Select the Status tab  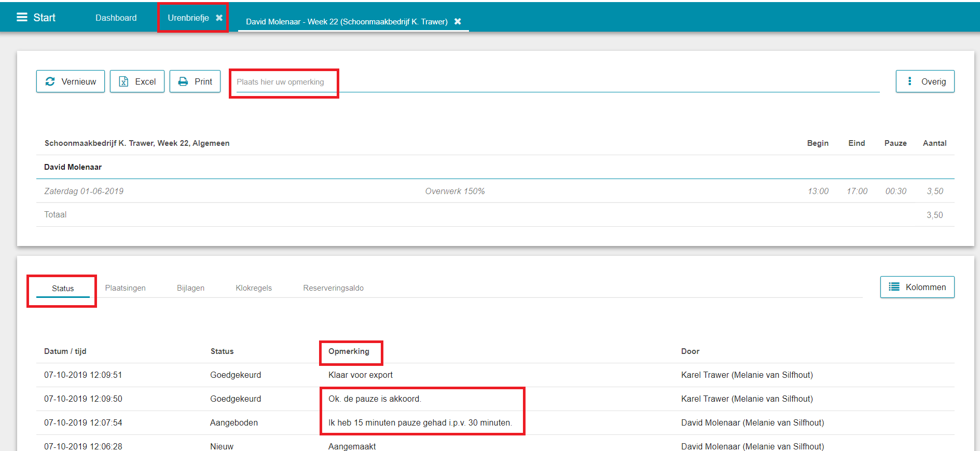63,288
